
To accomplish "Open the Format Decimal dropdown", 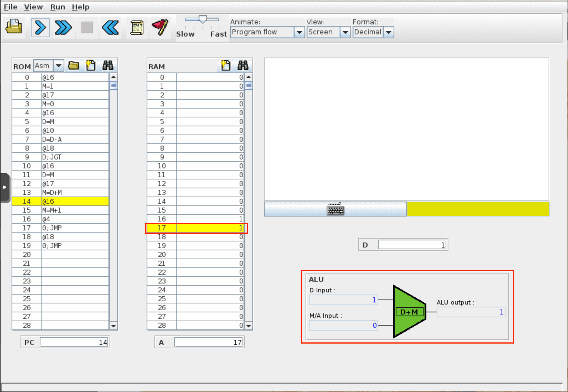I will pos(388,32).
